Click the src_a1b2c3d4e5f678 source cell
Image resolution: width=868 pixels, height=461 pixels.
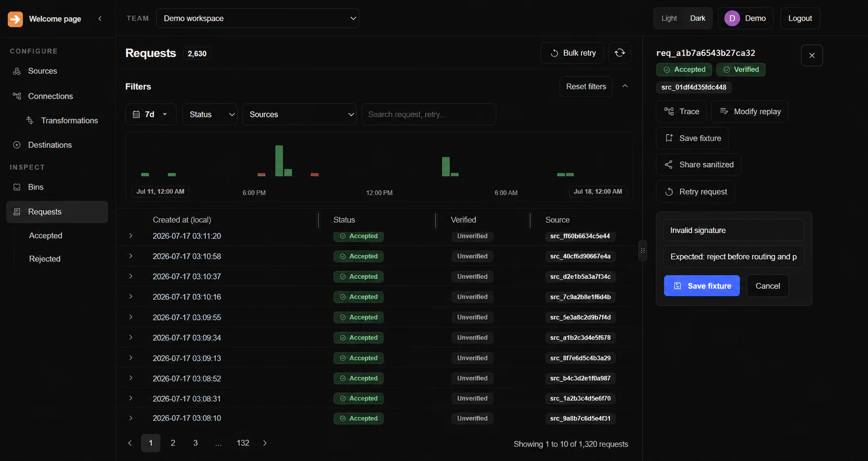(x=581, y=337)
